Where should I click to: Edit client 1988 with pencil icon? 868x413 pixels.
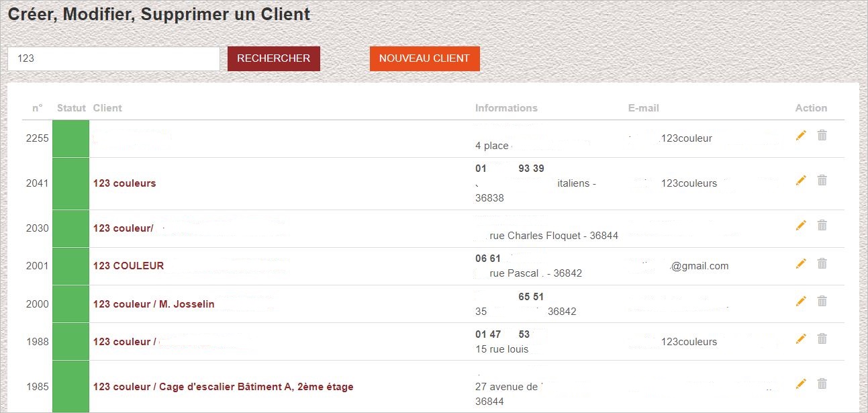[800, 339]
